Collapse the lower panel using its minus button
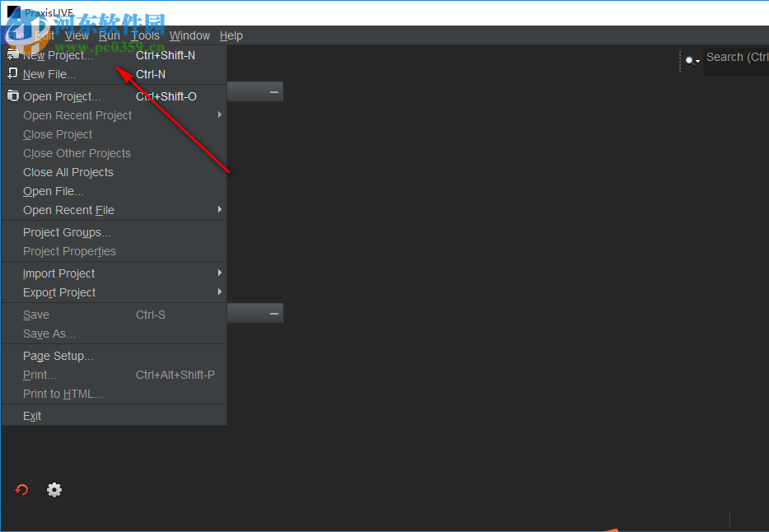 coord(274,313)
